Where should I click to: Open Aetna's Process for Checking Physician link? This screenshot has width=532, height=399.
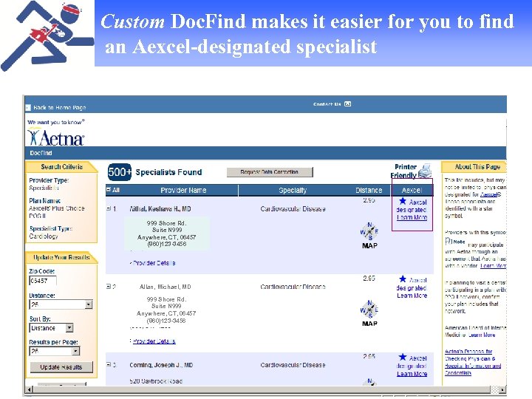pos(473,362)
